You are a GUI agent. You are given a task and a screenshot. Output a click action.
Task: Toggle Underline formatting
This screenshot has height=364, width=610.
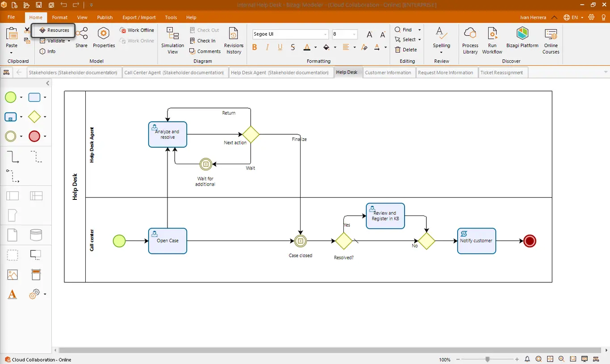[280, 47]
